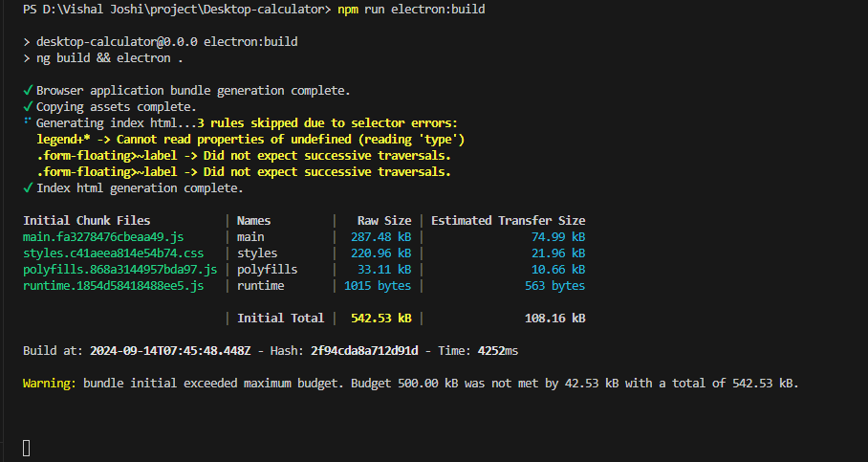
Task: Click the Estimated Transfer Size column header
Action: pyautogui.click(x=509, y=220)
